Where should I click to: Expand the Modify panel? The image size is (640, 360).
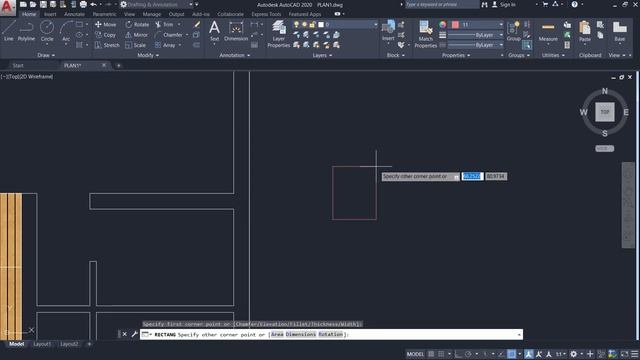[148, 55]
